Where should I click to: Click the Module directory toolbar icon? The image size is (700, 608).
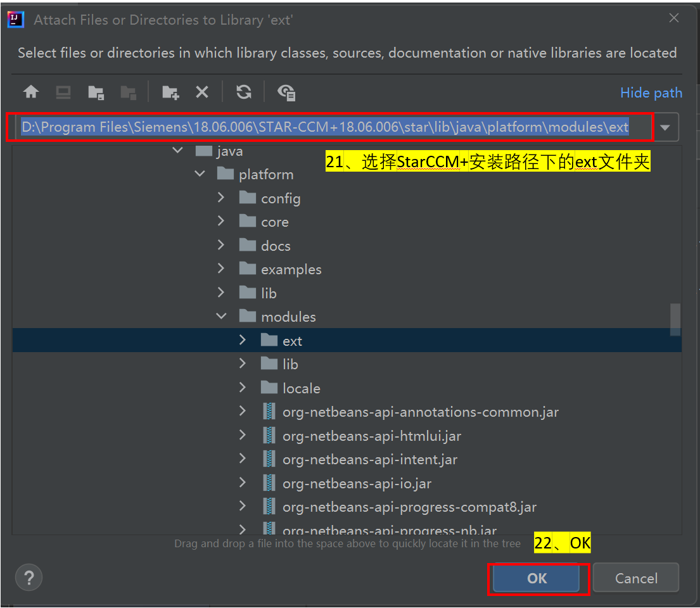point(129,92)
